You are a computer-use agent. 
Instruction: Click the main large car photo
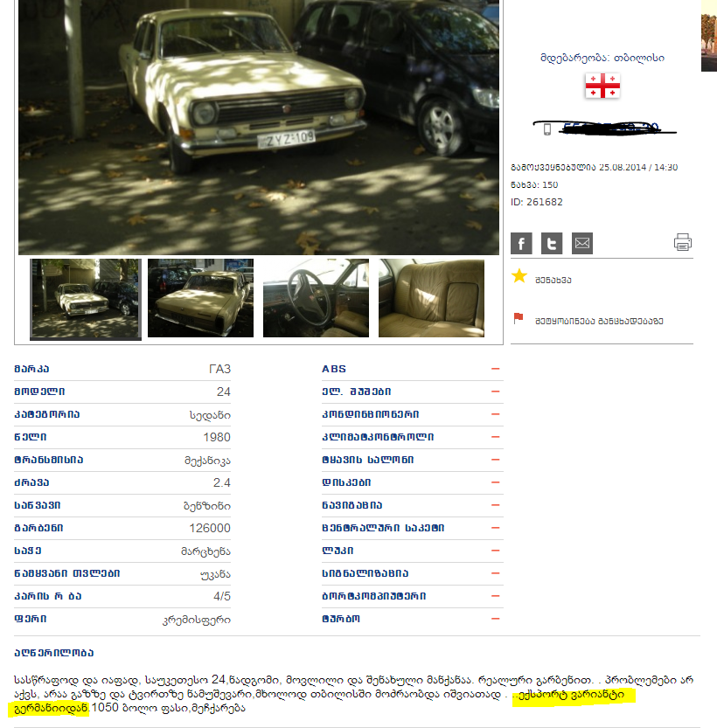click(259, 128)
